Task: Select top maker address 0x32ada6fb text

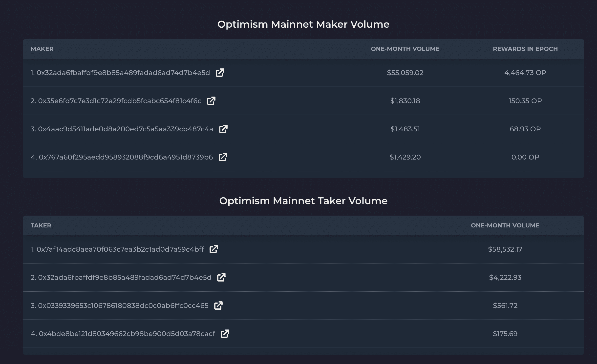Action: pos(123,73)
